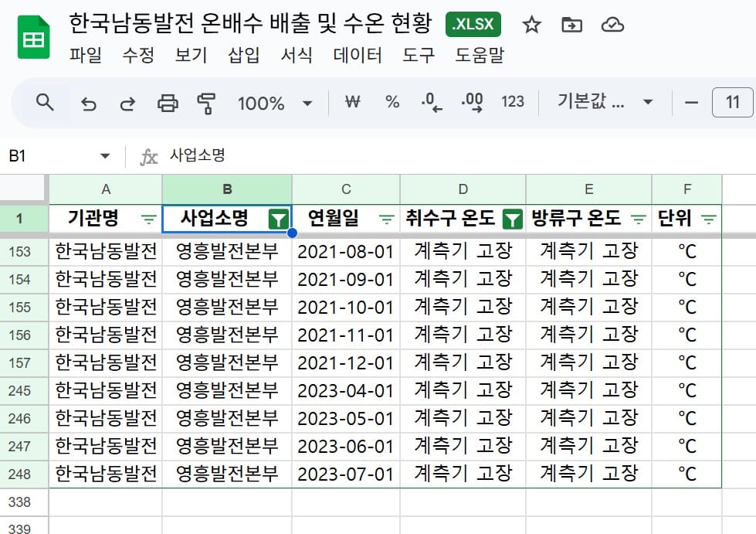756x534 pixels.
Task: Undo the last action
Action: (x=89, y=103)
